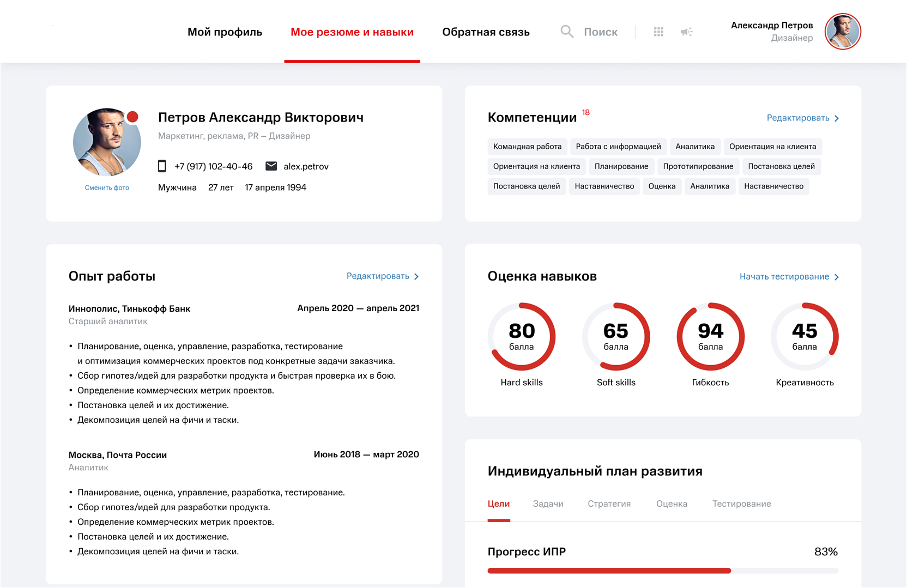Open the apps grid icon
Viewport: 907px width, 588px height.
pyautogui.click(x=658, y=32)
